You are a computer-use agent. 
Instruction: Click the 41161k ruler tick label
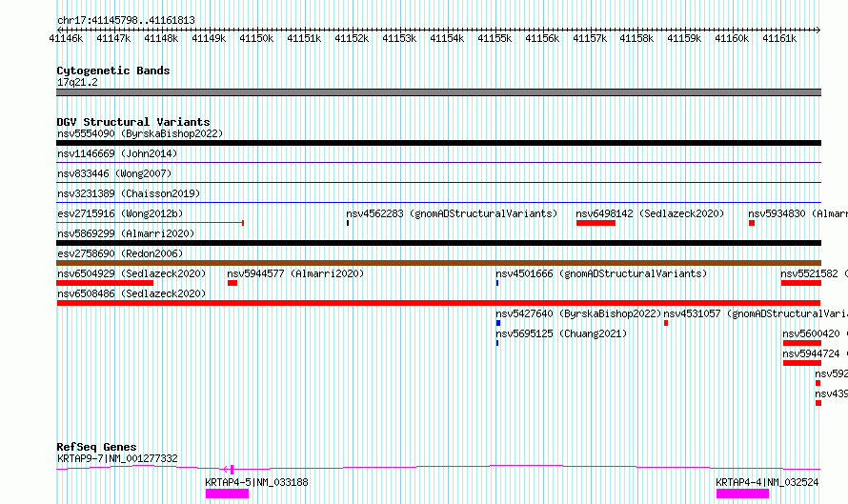tap(779, 38)
